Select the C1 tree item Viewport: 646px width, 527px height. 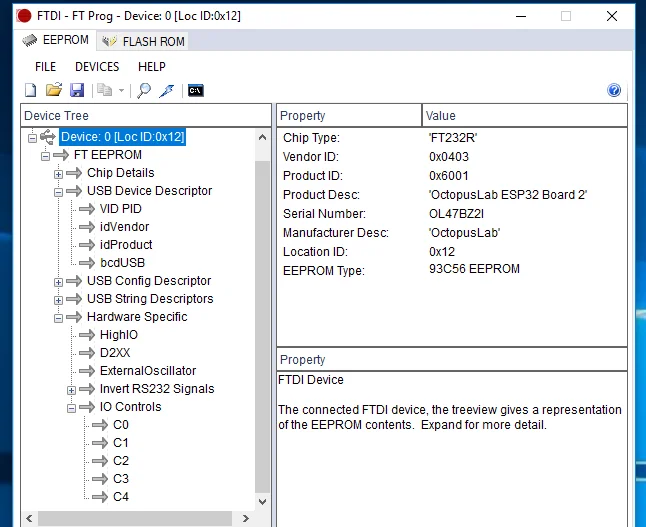tap(121, 443)
